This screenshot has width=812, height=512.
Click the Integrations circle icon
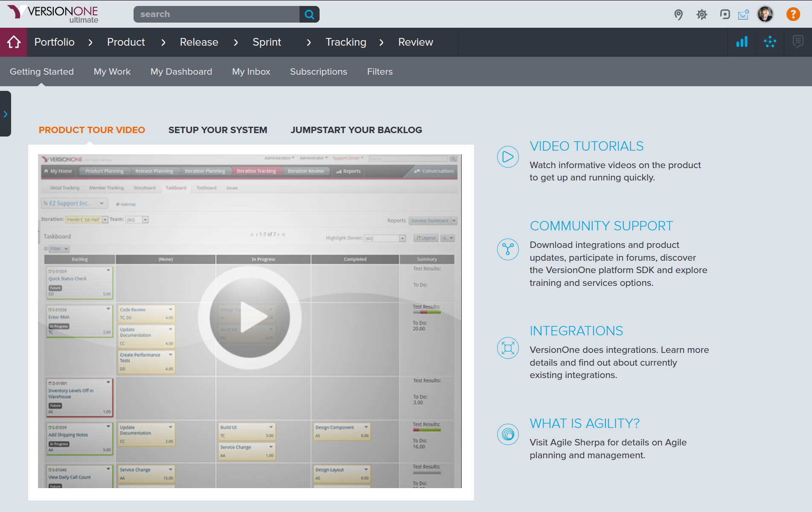[x=508, y=348]
